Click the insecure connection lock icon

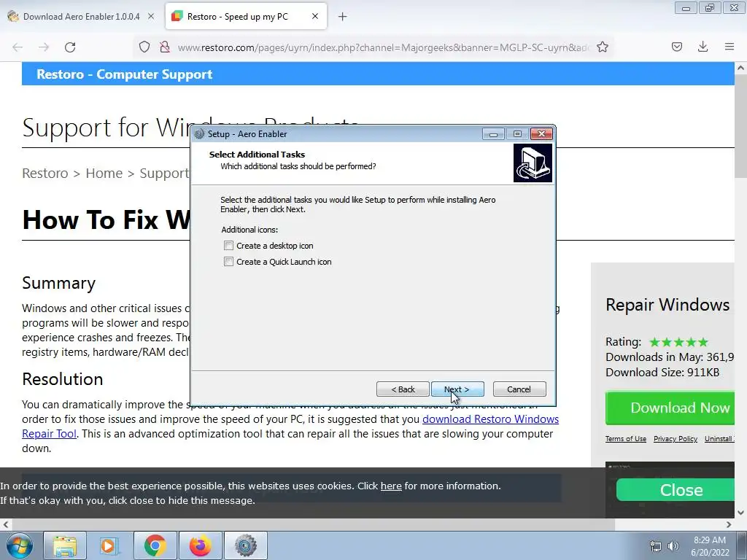click(x=164, y=47)
